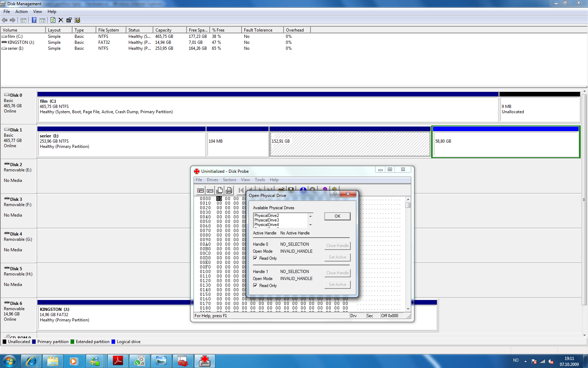Click the dialog help question-mark button
Image resolution: width=588 pixels, height=368 pixels.
335,194
